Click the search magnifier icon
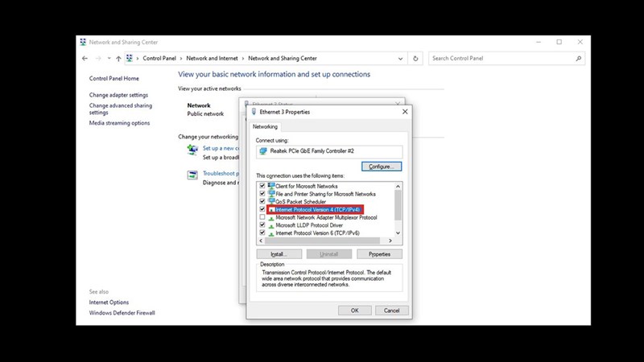This screenshot has width=644, height=362. (x=578, y=58)
